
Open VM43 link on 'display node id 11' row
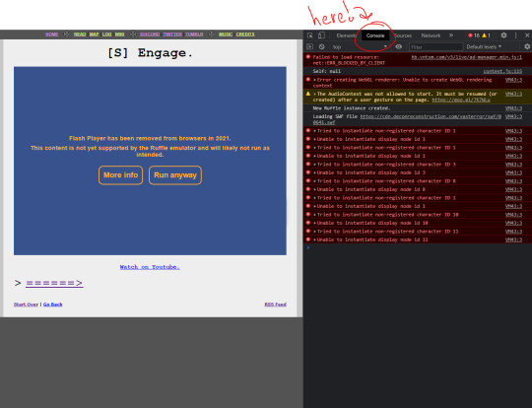pyautogui.click(x=513, y=239)
